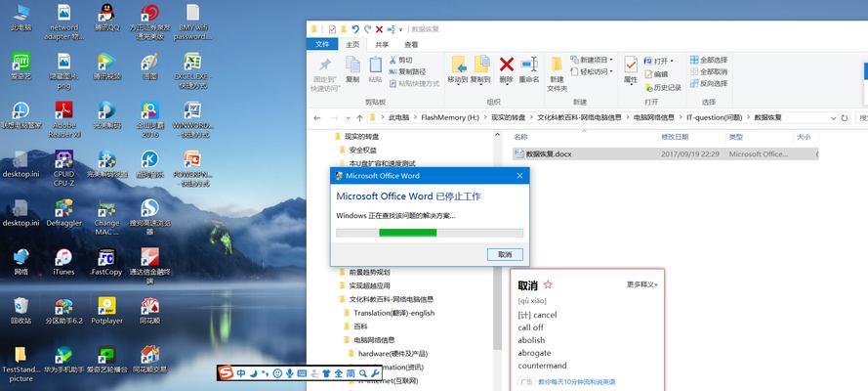
Task: Click 复制路径 (Copy path) in ribbon
Action: (407, 71)
